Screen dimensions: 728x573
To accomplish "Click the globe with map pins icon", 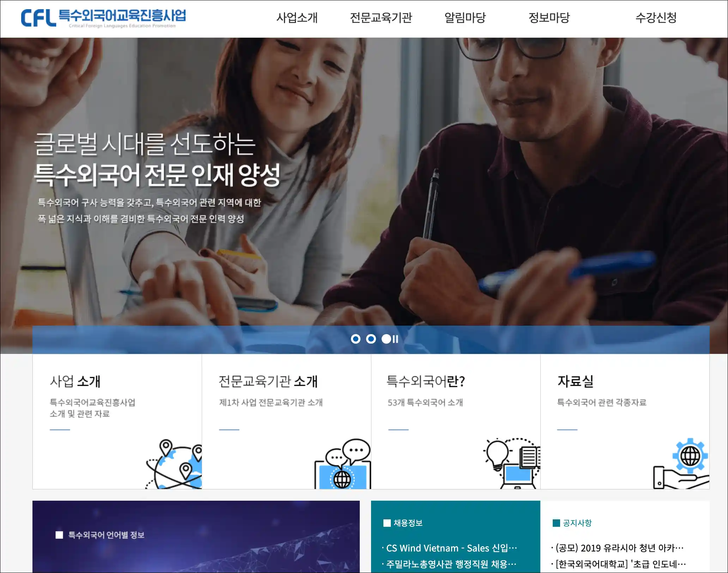I will point(174,464).
